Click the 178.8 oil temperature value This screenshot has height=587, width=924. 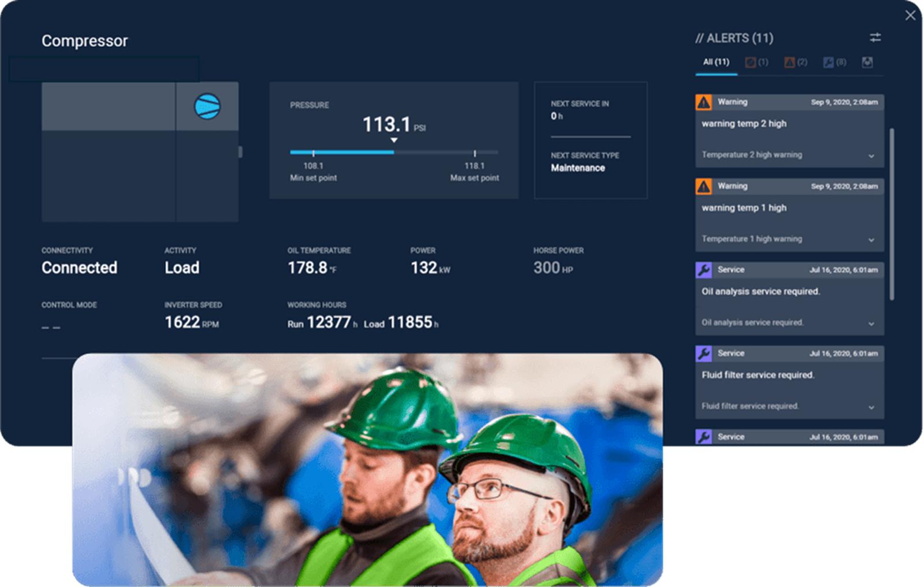coord(312,268)
